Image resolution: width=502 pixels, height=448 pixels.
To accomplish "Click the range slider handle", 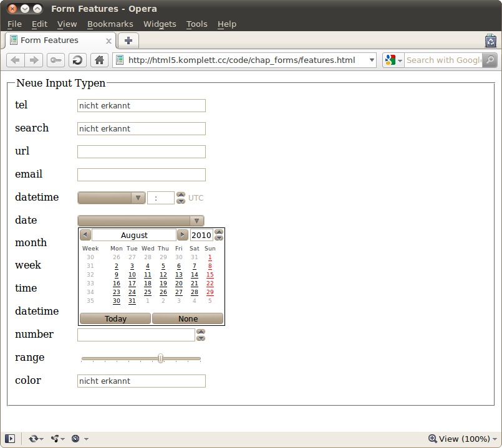I will [x=161, y=358].
